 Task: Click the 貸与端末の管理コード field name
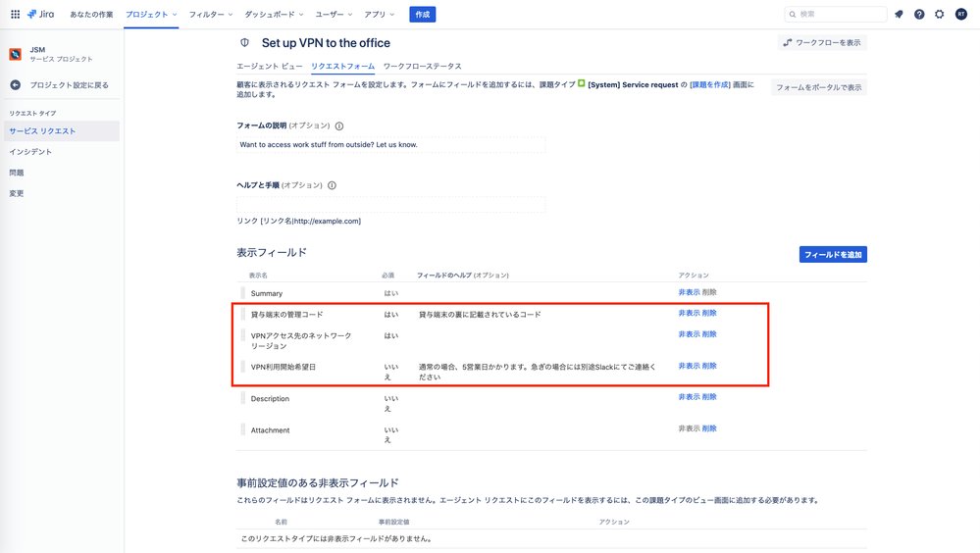[x=286, y=315]
